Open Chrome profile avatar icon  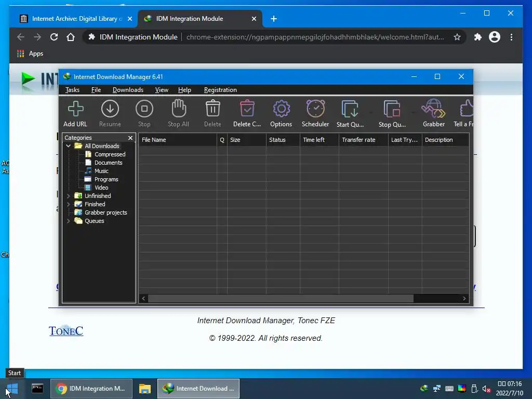pyautogui.click(x=495, y=37)
